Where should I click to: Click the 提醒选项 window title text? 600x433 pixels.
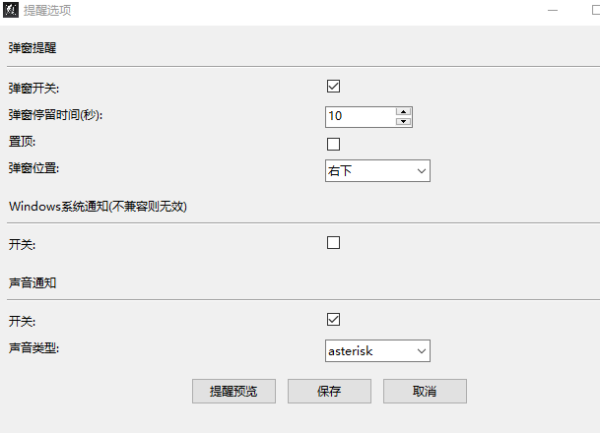click(x=47, y=11)
